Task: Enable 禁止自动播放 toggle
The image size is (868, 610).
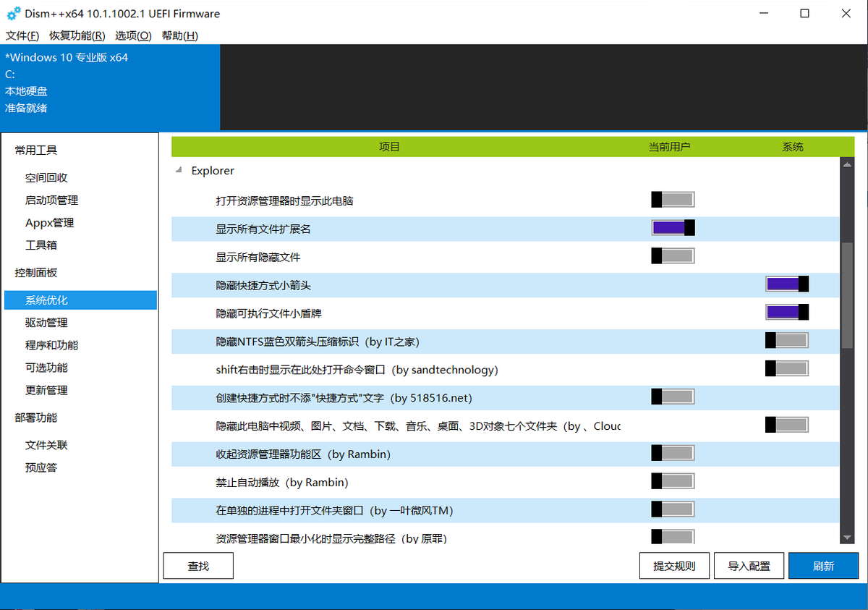Action: point(673,481)
